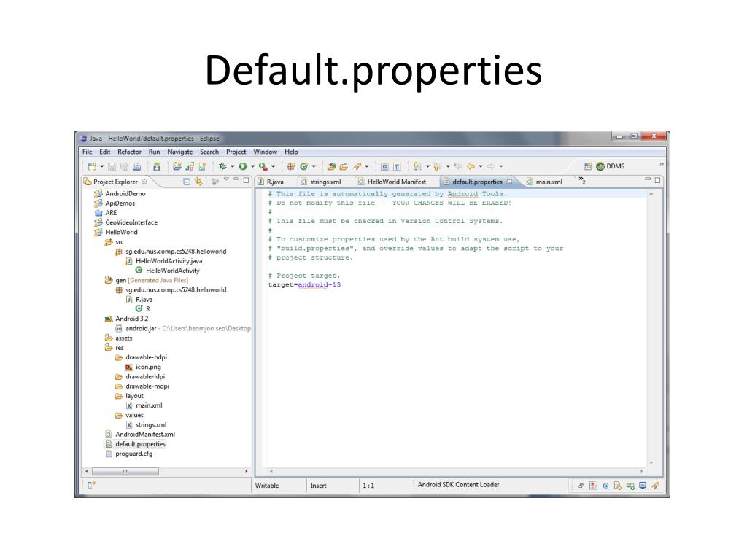Close the Project Explorer view

(x=144, y=182)
